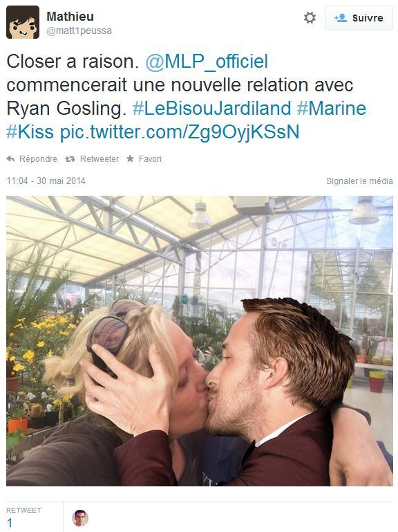Open the attached tweet photo

coord(200,340)
